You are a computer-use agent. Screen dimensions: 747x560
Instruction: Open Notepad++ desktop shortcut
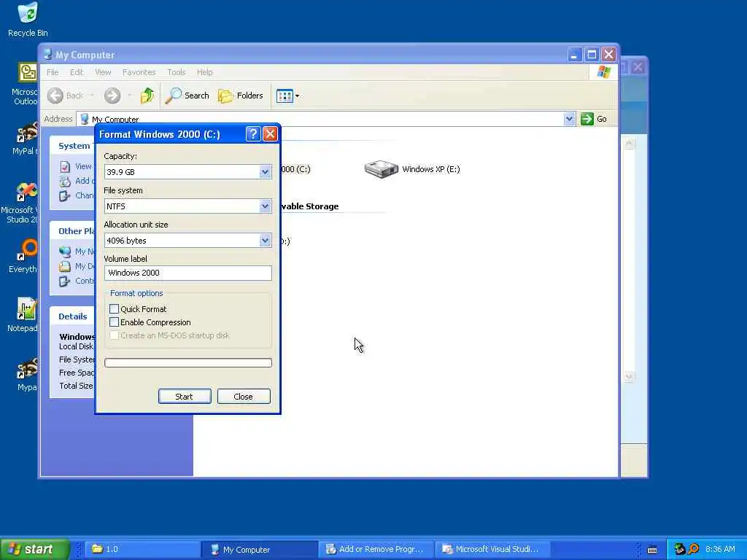pos(26,314)
